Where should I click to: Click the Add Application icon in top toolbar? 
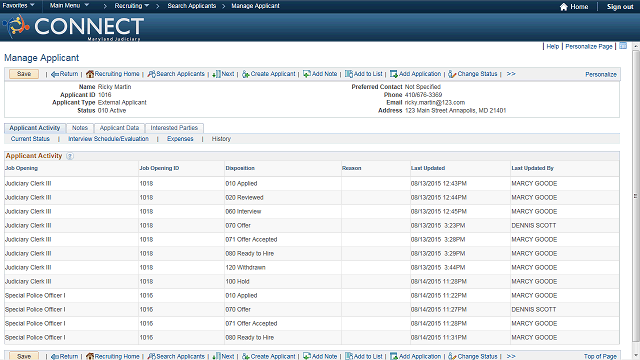pyautogui.click(x=394, y=74)
